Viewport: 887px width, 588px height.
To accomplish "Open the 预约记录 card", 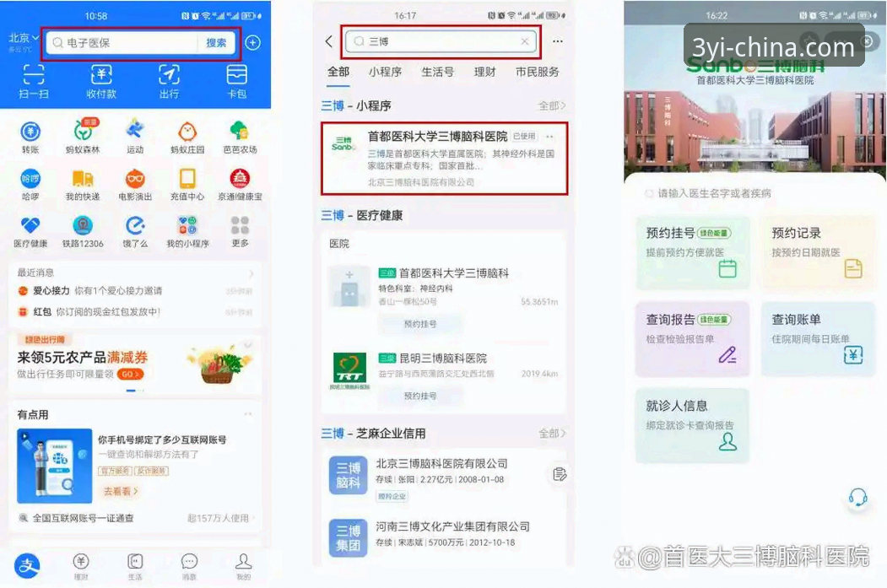I will click(x=818, y=252).
